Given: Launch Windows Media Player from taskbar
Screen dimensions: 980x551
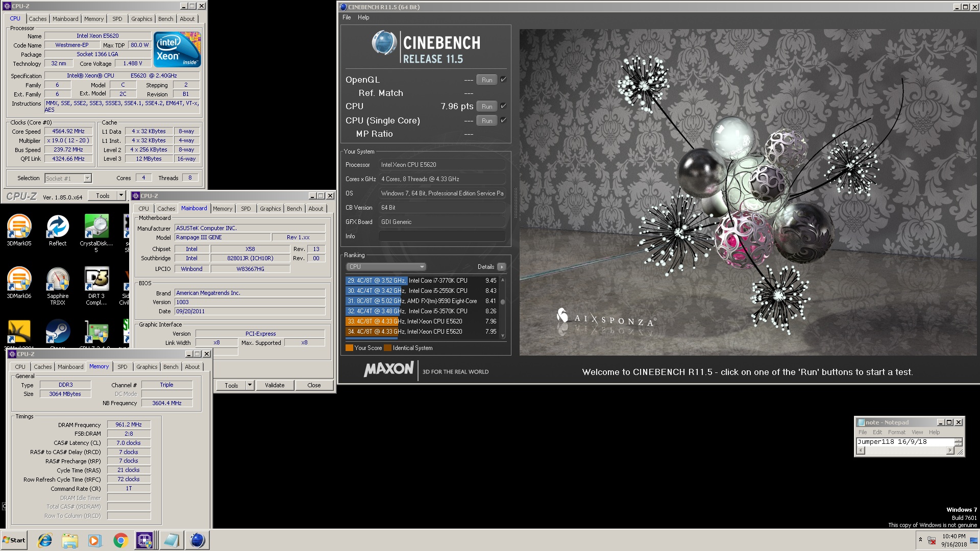Looking at the screenshot, I should coord(95,540).
